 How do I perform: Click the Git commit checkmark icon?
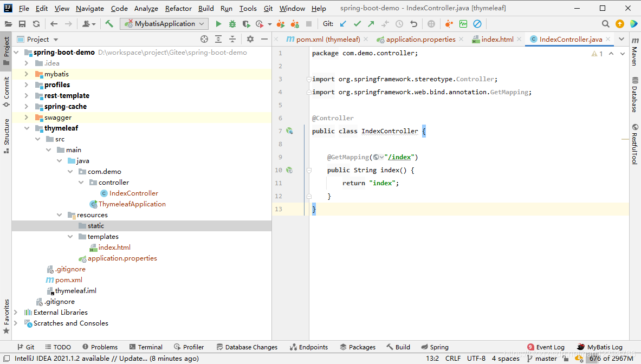click(x=357, y=24)
